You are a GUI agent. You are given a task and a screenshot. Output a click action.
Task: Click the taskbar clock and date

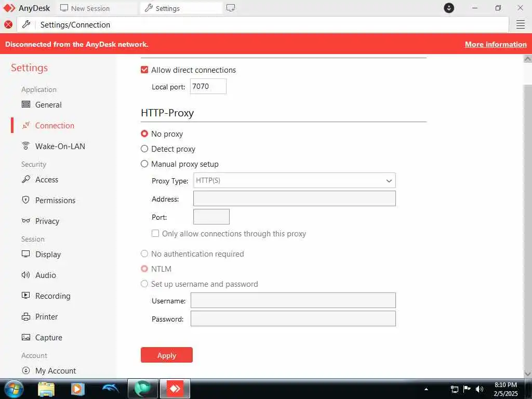point(506,389)
